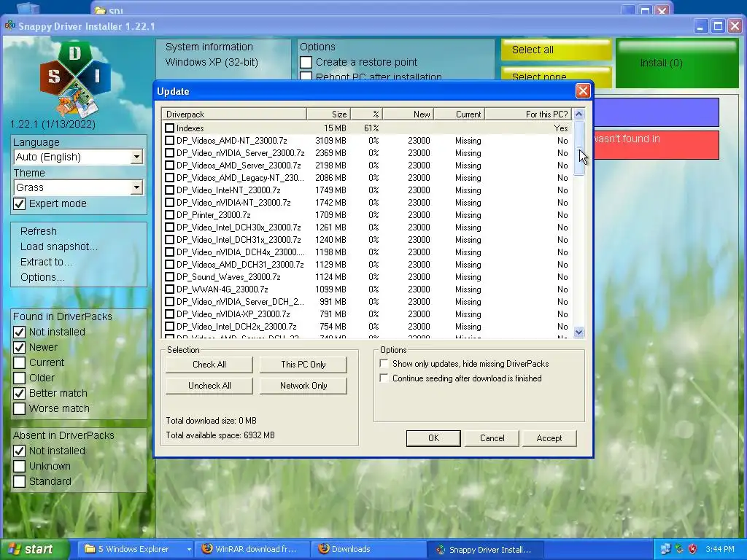Select the DP_Video_nVIDIA-XP_23000.7z row
Viewport: 747px width, 560px height.
(x=367, y=314)
